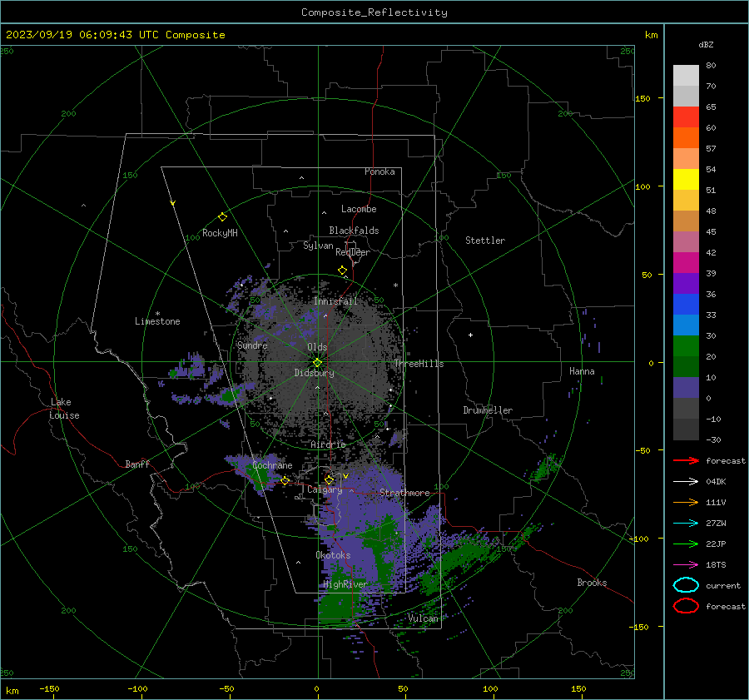This screenshot has width=749, height=700.
Task: Click the Olds label
Action: (317, 347)
